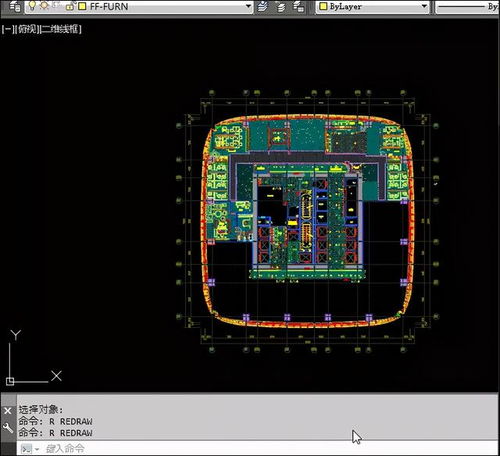Click the UCS origin icon
500x456 pixels.
[x=10, y=381]
